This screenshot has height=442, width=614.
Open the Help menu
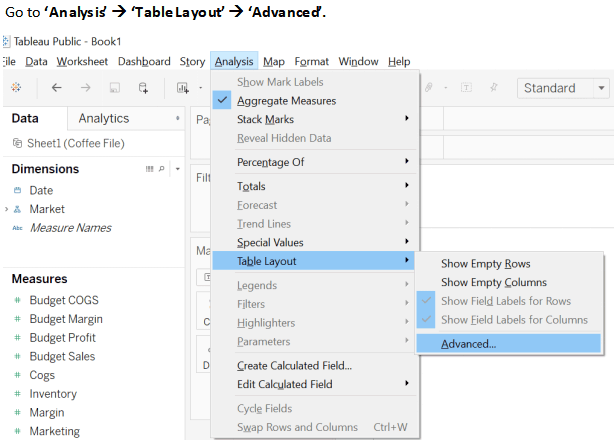(x=399, y=62)
